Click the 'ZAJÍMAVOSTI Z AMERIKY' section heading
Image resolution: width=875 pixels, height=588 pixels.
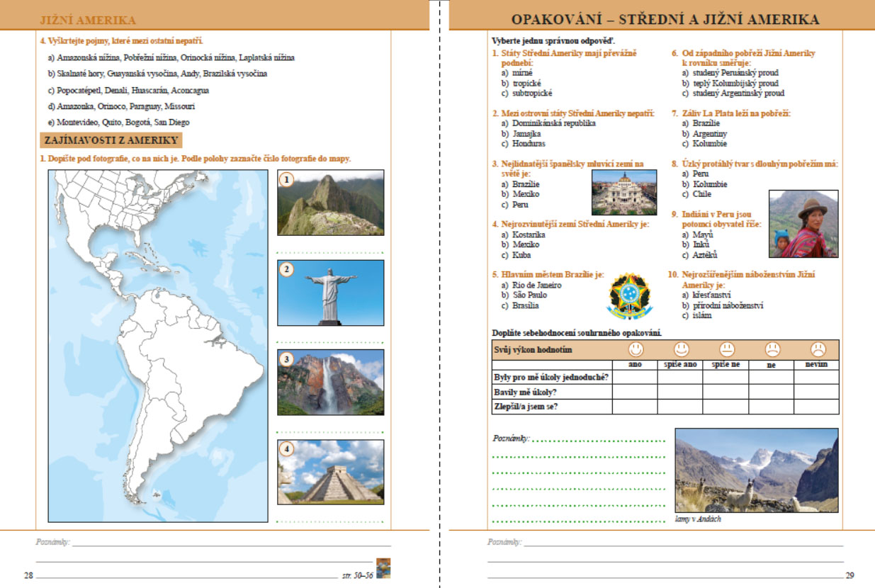pyautogui.click(x=111, y=140)
